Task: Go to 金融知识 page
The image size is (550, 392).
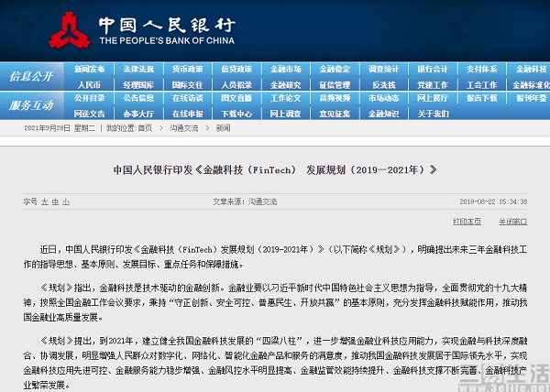Action: pyautogui.click(x=383, y=114)
